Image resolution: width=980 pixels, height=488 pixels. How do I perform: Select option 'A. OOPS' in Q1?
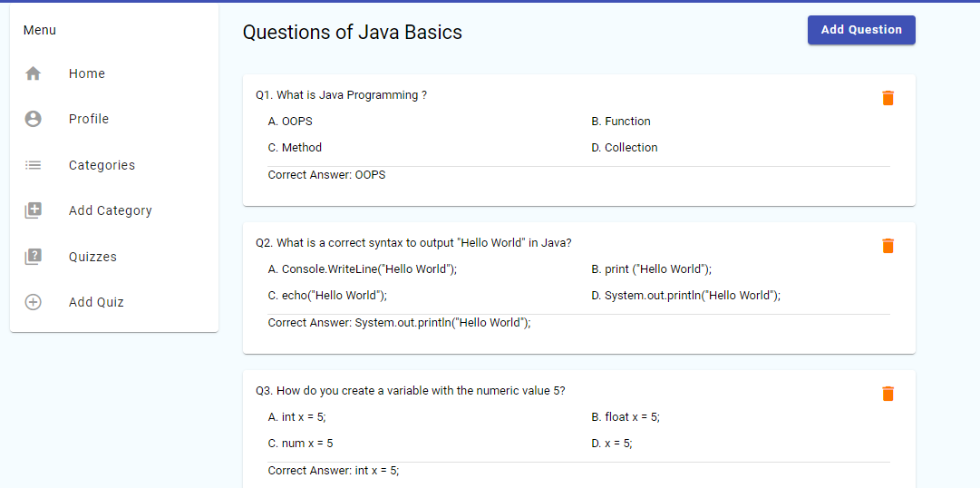pos(290,122)
